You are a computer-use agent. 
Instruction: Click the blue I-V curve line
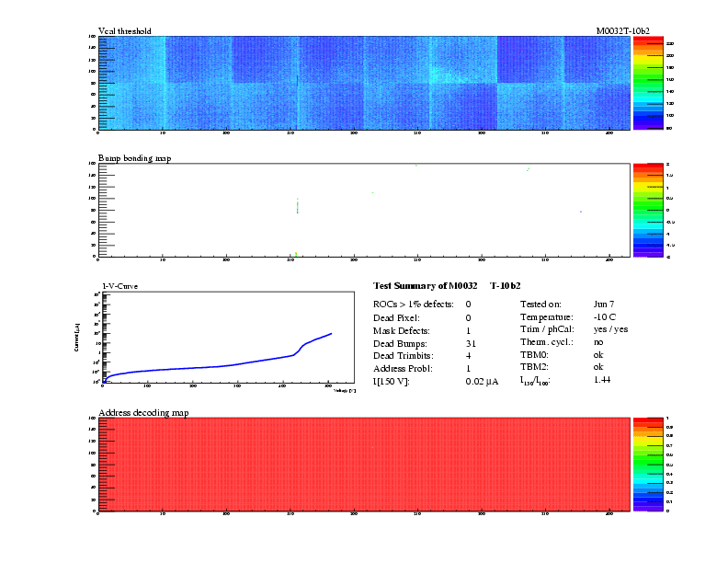pos(230,365)
